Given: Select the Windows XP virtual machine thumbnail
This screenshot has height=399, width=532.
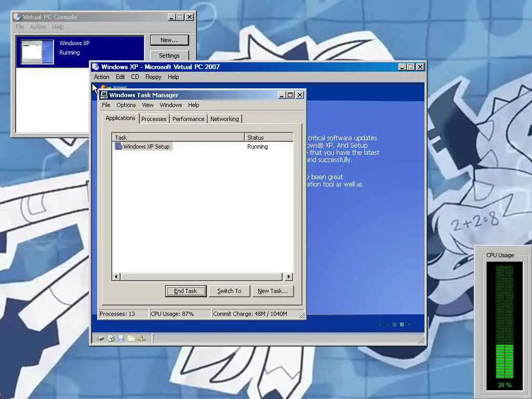Looking at the screenshot, I should (x=37, y=52).
